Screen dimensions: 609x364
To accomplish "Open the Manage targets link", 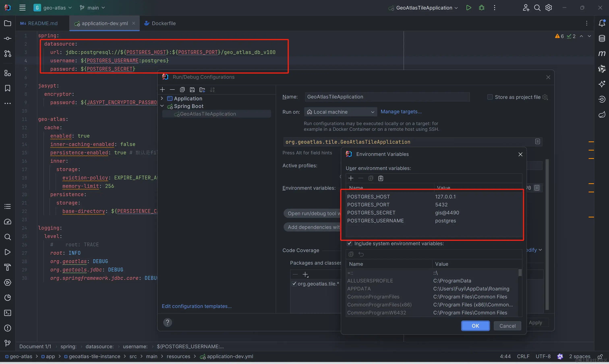I will (401, 112).
